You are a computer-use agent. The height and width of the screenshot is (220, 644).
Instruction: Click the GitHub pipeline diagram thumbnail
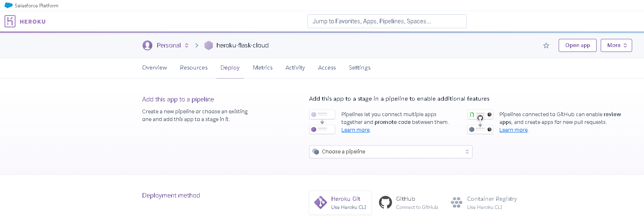click(480, 122)
